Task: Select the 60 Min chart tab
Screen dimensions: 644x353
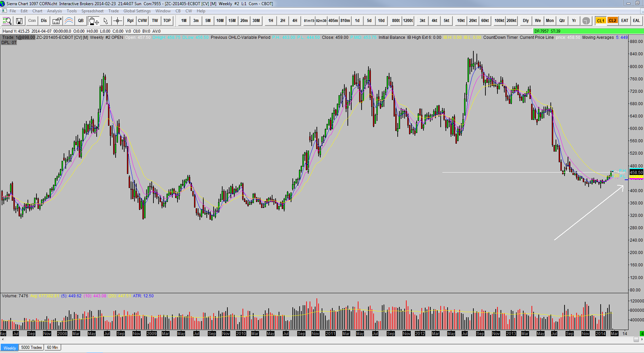Action: click(x=53, y=348)
